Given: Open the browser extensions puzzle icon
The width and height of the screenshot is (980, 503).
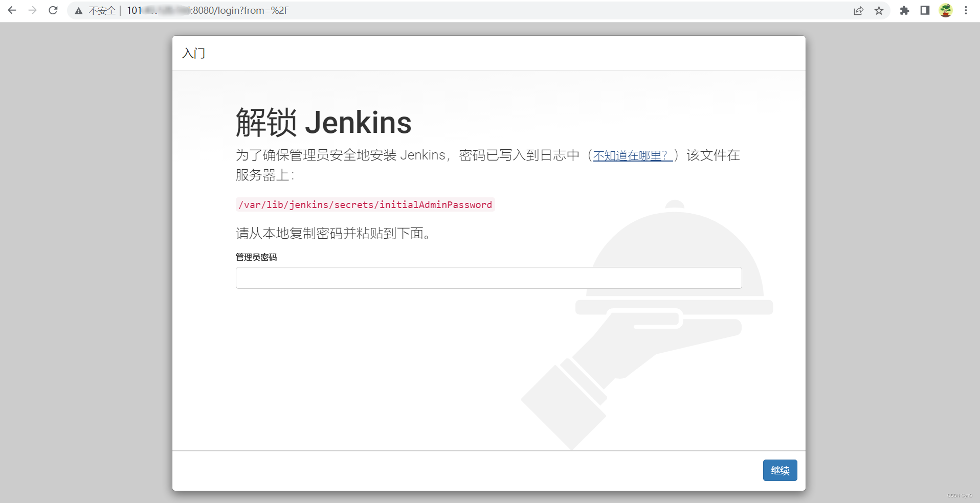Looking at the screenshot, I should [904, 11].
